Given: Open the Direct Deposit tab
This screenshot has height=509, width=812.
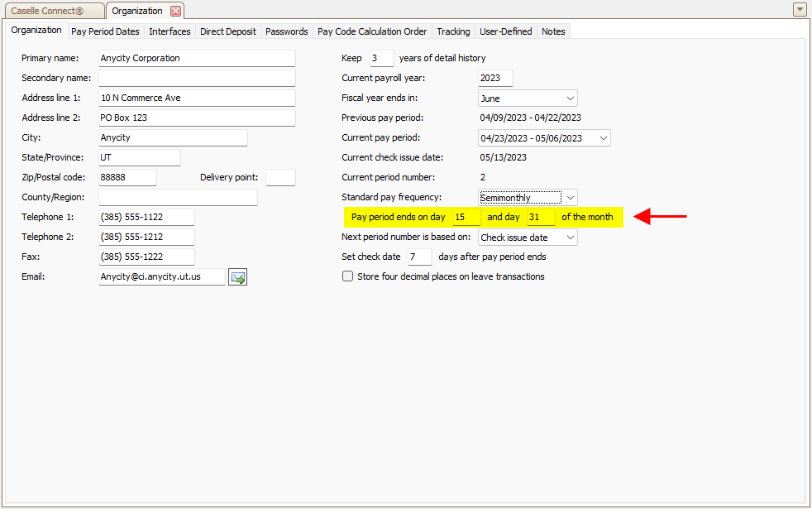Looking at the screenshot, I should point(228,31).
